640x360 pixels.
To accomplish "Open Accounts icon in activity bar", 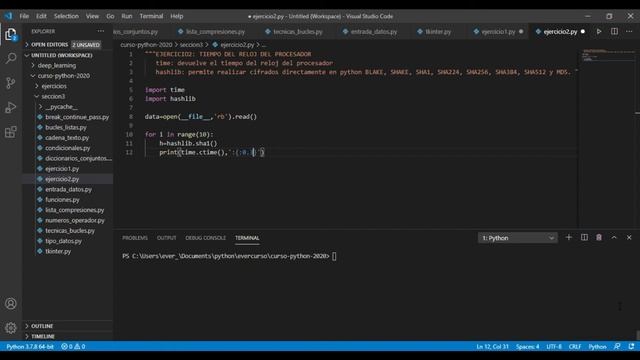I will pyautogui.click(x=11, y=304).
